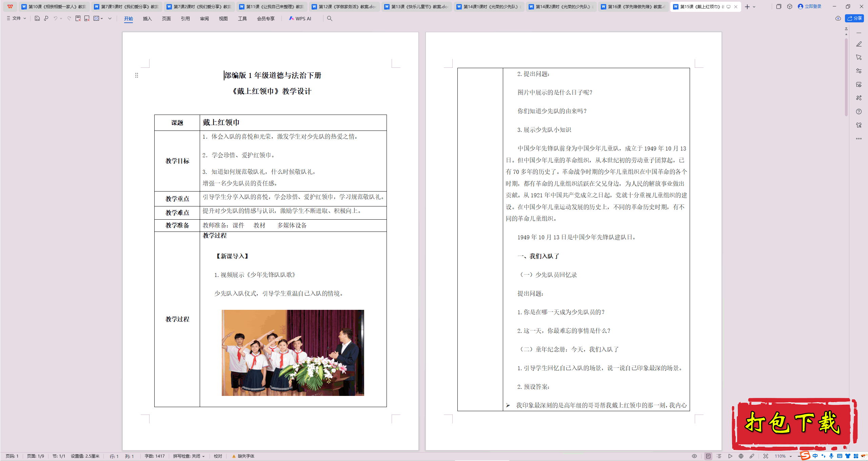Open the 插入 ribbon tab
This screenshot has height=461, width=868.
point(147,19)
